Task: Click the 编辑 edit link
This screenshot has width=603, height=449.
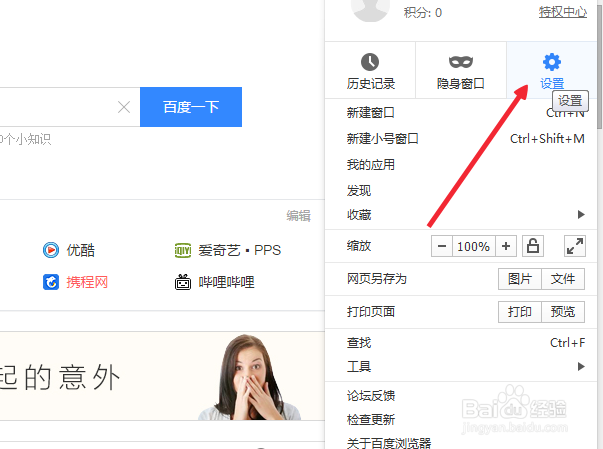Action: tap(298, 216)
